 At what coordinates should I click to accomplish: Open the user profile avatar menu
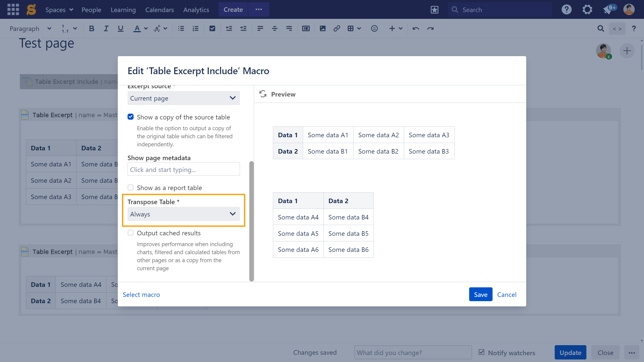pyautogui.click(x=629, y=10)
